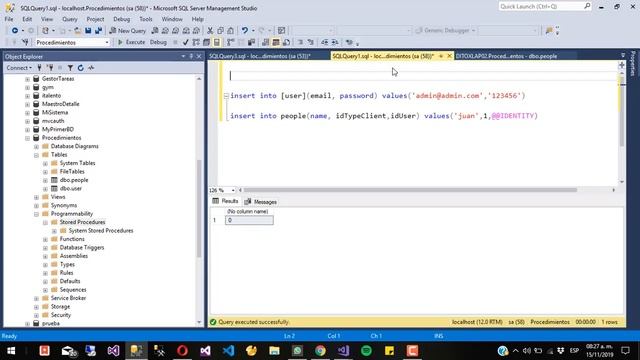
Task: Switch to the dbo.people table tab
Action: [x=506, y=56]
